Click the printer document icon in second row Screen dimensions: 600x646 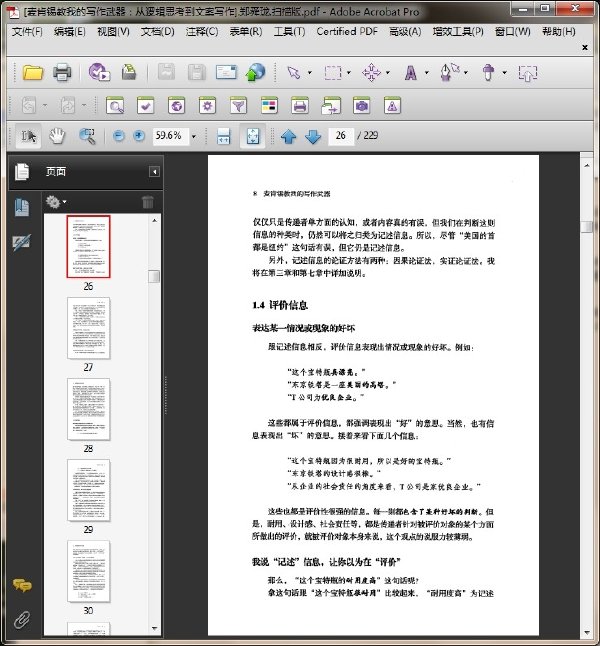(300, 106)
